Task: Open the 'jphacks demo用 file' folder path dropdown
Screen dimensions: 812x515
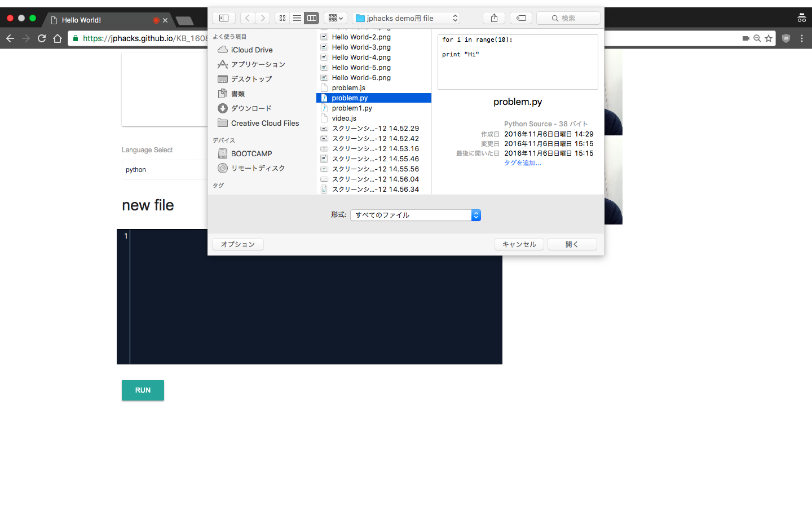Action: pyautogui.click(x=406, y=18)
